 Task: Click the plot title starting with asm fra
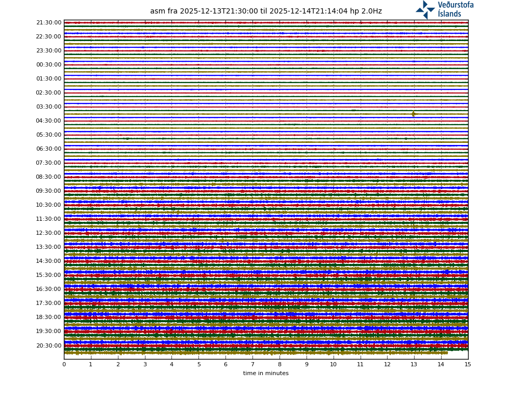click(x=265, y=11)
